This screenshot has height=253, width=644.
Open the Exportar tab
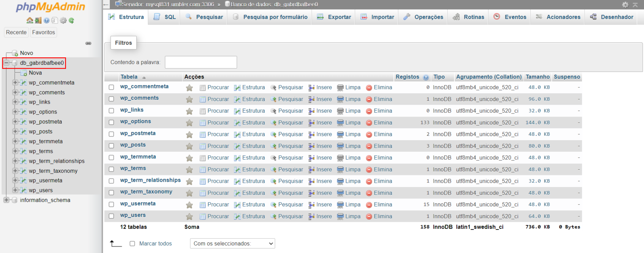pos(334,17)
